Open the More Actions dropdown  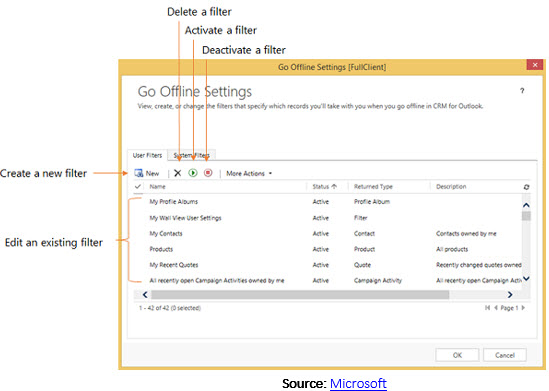coord(249,173)
